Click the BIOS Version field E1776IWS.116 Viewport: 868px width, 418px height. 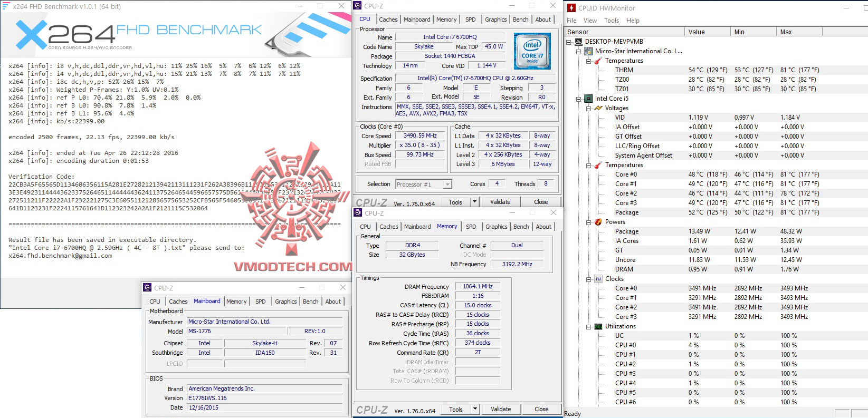(265, 398)
